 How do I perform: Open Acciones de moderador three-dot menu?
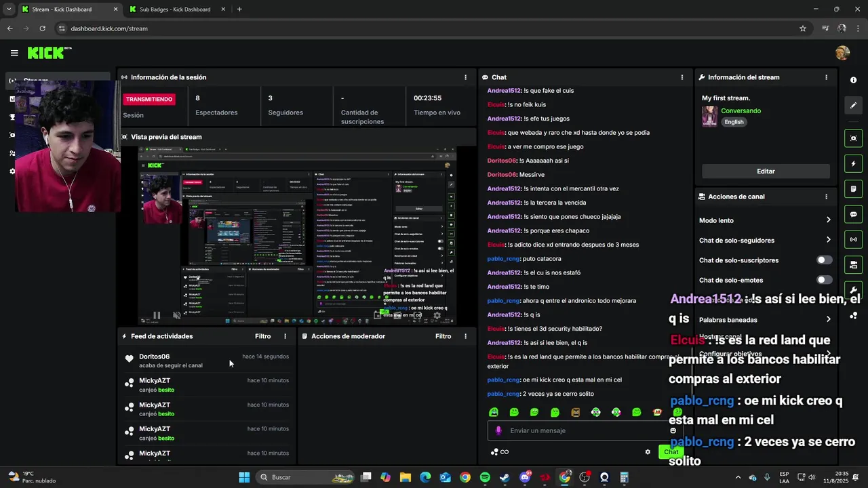pyautogui.click(x=465, y=336)
